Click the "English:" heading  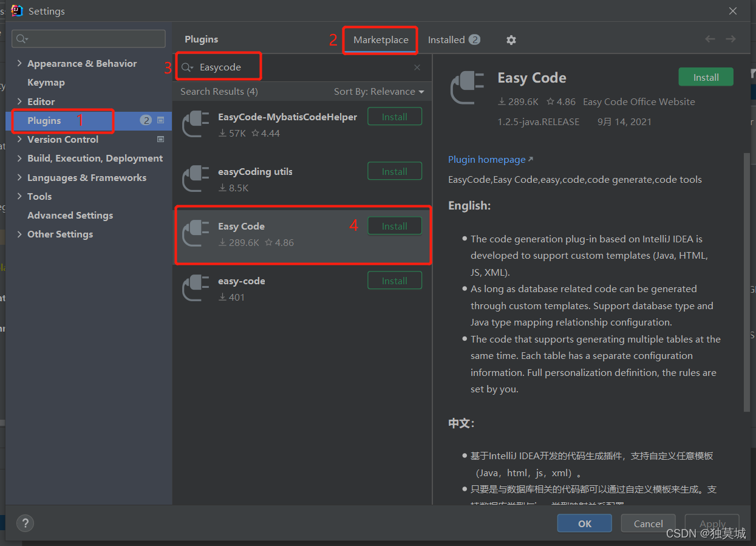pyautogui.click(x=469, y=206)
